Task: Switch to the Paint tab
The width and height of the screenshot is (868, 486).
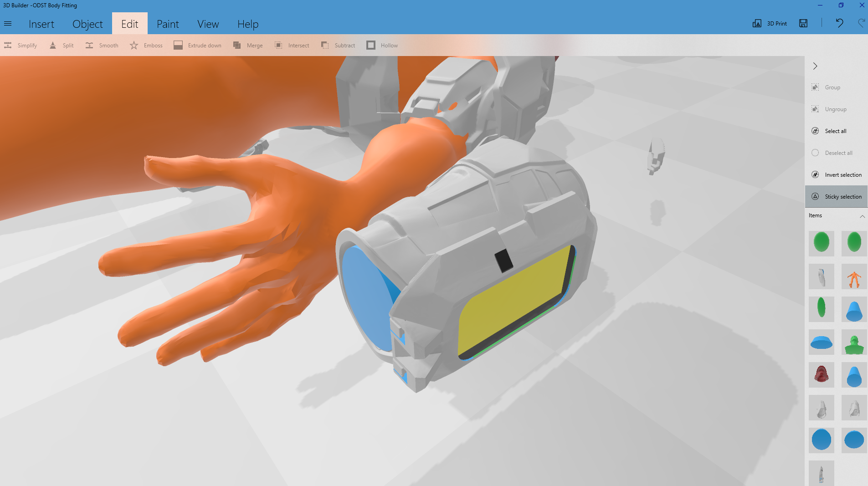Action: (168, 24)
